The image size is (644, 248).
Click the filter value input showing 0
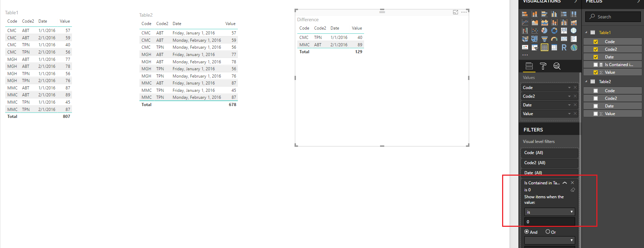pos(550,222)
